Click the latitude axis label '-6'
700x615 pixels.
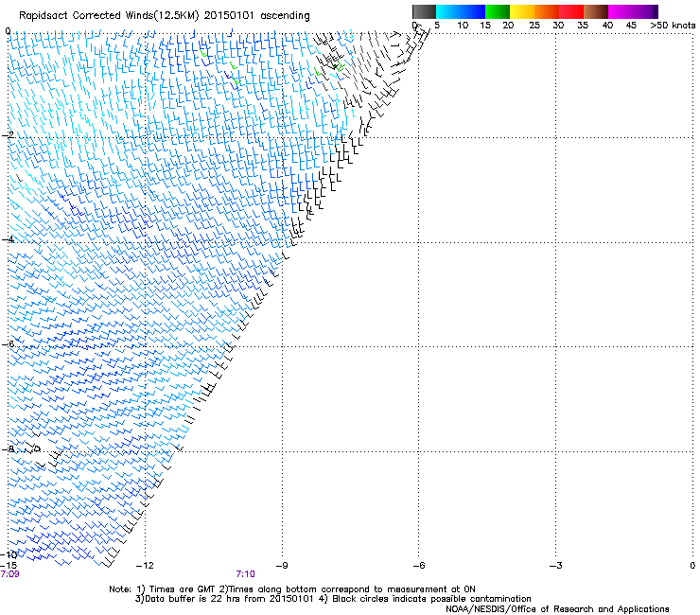8,343
